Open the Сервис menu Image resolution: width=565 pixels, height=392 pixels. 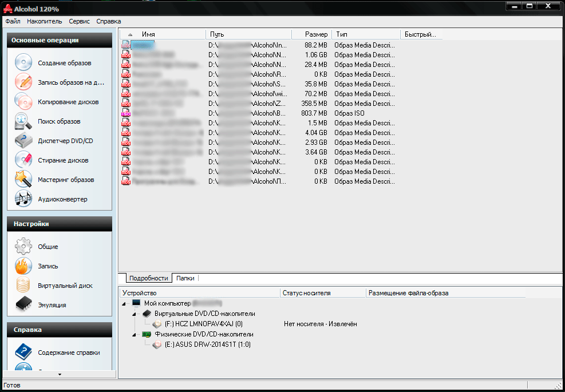point(79,21)
